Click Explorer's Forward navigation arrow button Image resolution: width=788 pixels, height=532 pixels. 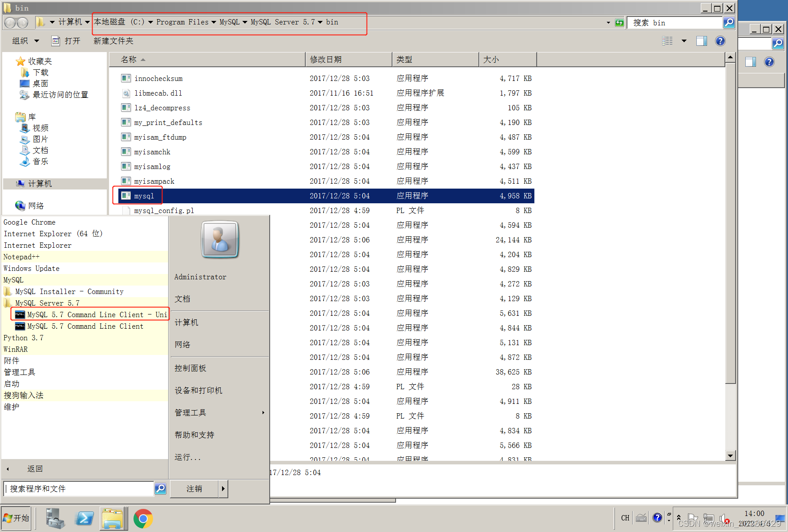point(22,22)
